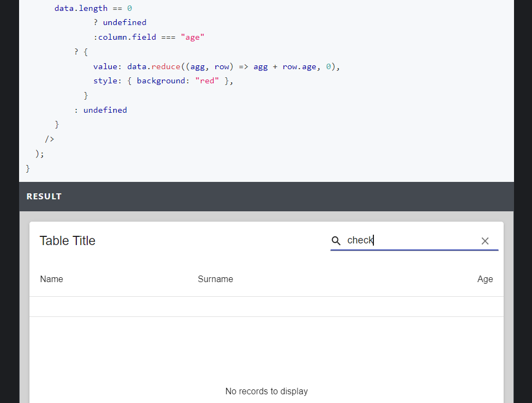
Task: Click the 'background' style property key
Action: pos(161,80)
